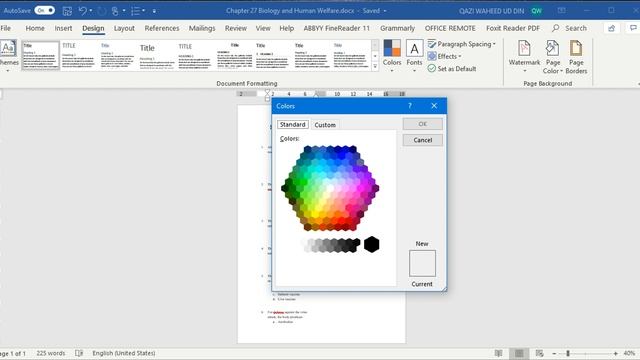The image size is (640, 360).
Task: Open the Effects dropdown
Action: (444, 56)
